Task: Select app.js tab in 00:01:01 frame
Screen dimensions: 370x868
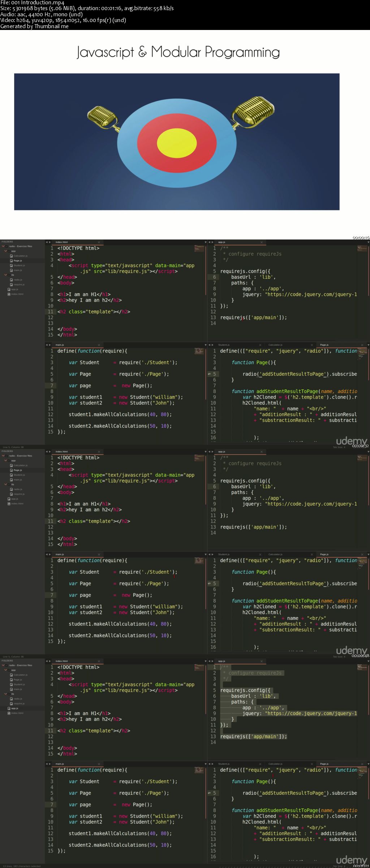Action: (x=240, y=661)
